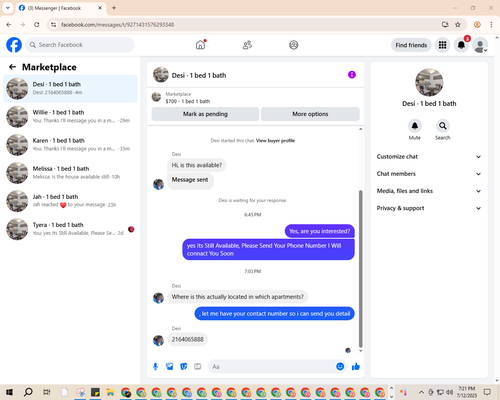Image resolution: width=500 pixels, height=400 pixels.
Task: Open the Chrome three-dot menu
Action: [491, 25]
